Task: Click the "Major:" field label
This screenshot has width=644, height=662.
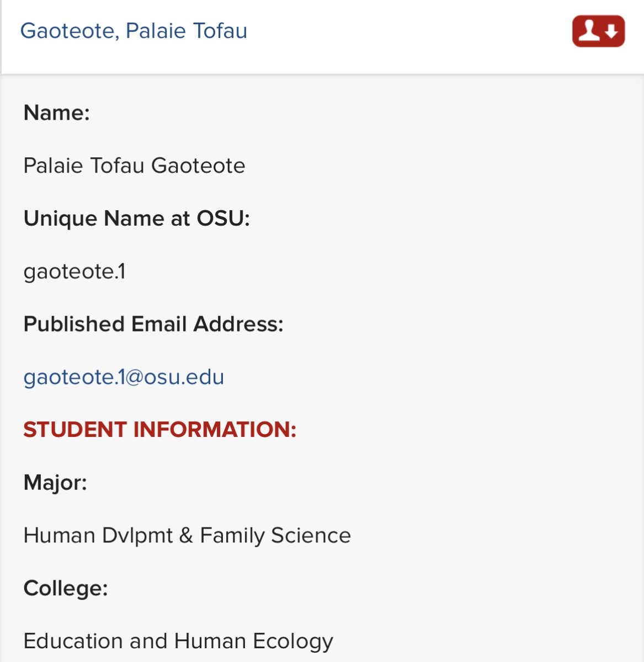Action: (55, 483)
